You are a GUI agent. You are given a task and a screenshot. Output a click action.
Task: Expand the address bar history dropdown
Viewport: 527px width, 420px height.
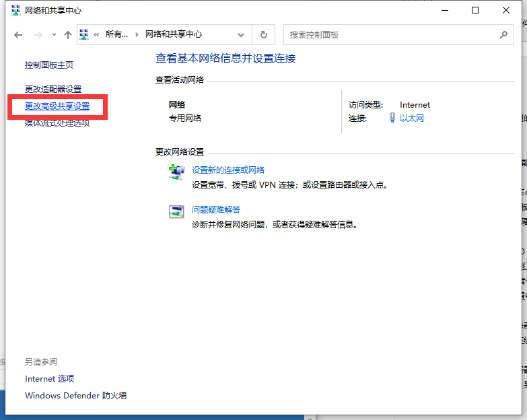[x=241, y=34]
